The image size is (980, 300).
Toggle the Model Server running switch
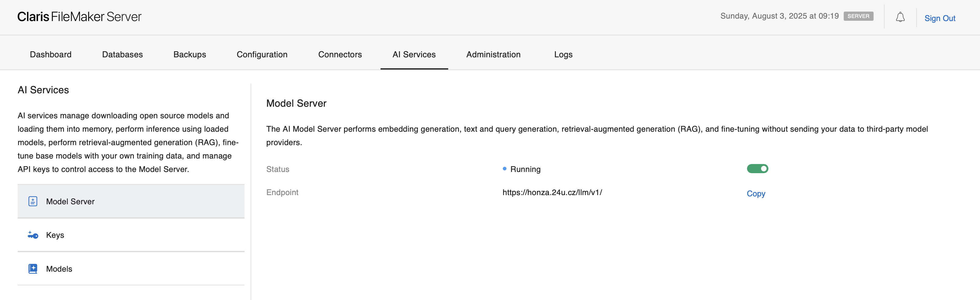757,168
